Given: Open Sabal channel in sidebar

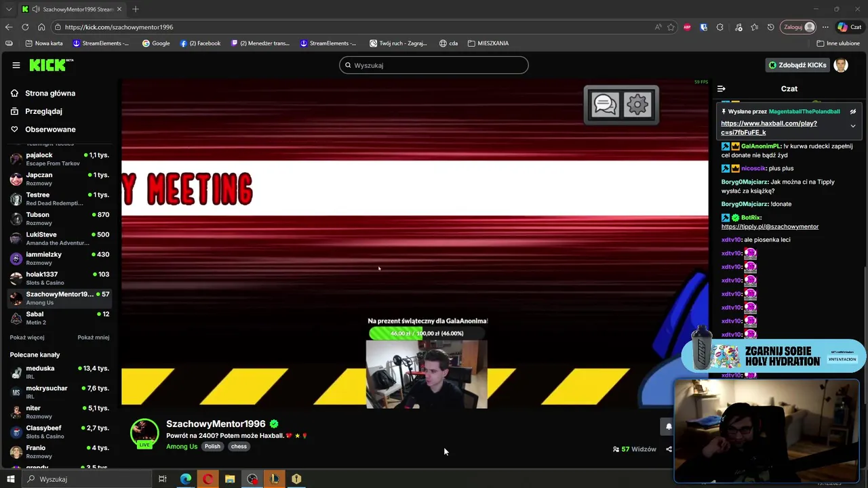Looking at the screenshot, I should tap(60, 318).
